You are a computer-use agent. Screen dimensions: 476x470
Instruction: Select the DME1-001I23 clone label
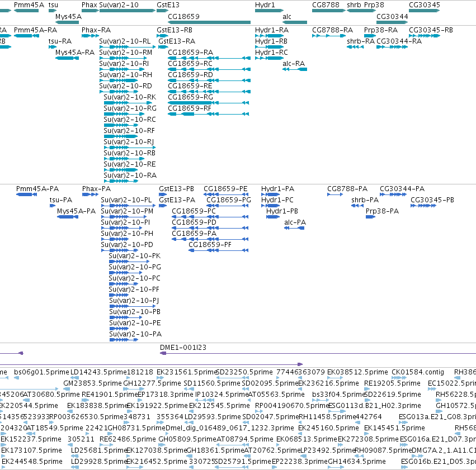(x=183, y=347)
